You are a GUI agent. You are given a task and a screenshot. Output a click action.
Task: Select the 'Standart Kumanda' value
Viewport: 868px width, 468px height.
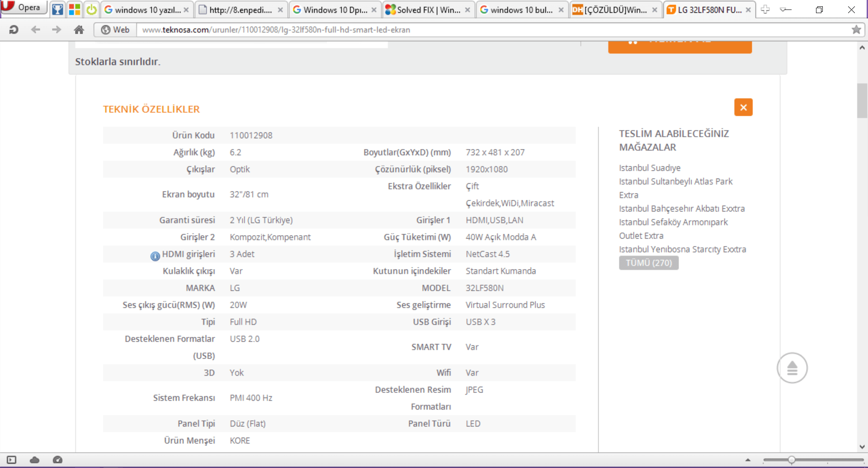point(500,271)
